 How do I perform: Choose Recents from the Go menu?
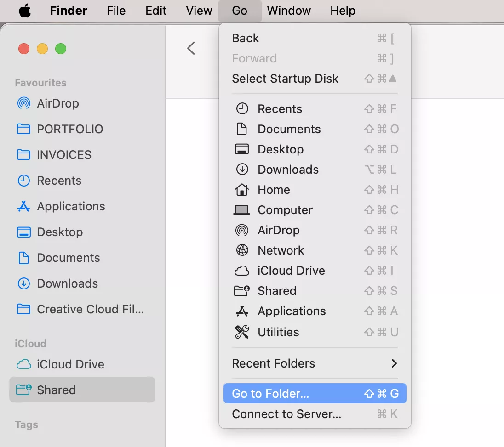(280, 109)
